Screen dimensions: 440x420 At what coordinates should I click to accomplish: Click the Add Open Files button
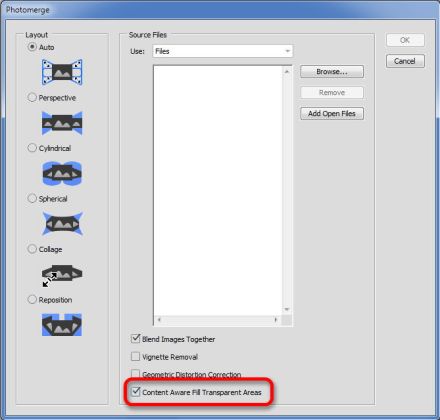coord(332,114)
